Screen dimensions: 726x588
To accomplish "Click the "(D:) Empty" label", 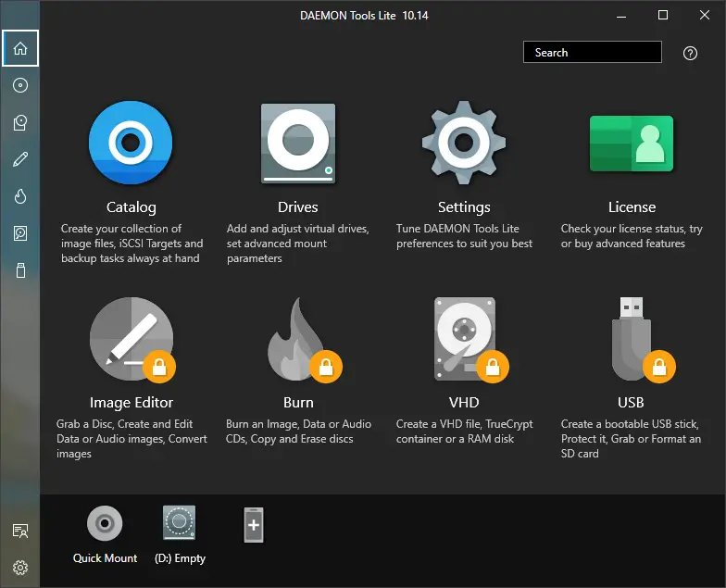I will (x=180, y=558).
